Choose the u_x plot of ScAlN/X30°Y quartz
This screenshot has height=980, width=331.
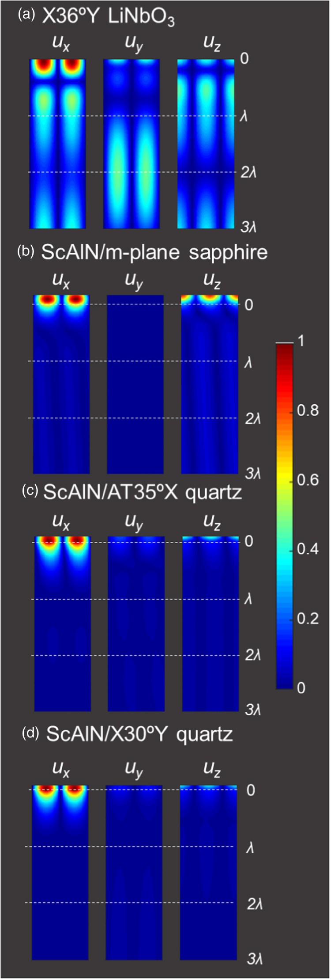click(x=60, y=873)
